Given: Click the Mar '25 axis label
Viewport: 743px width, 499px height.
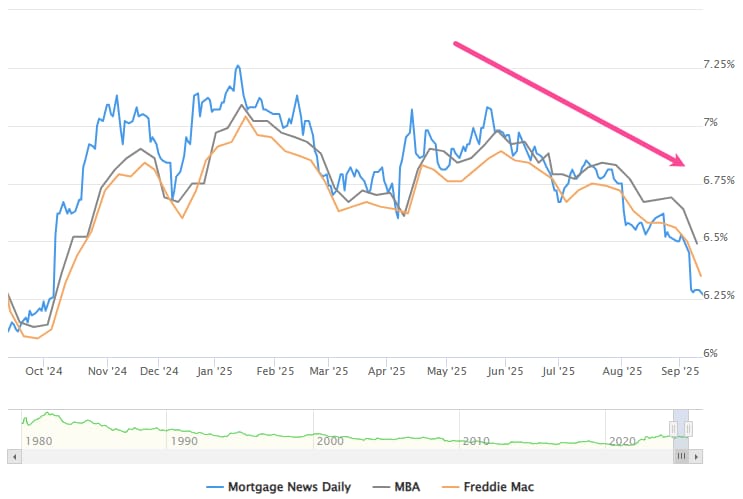Looking at the screenshot, I should (329, 371).
